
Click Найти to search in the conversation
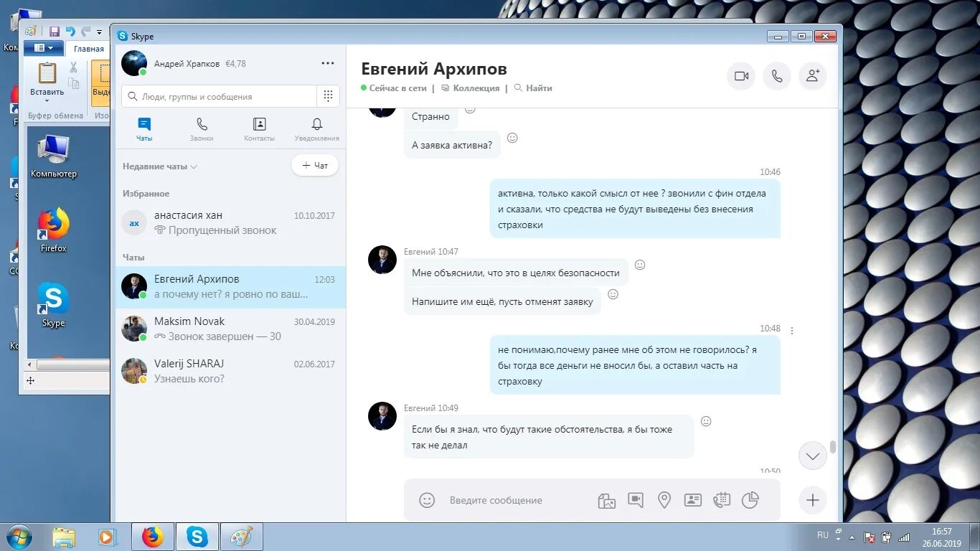533,88
